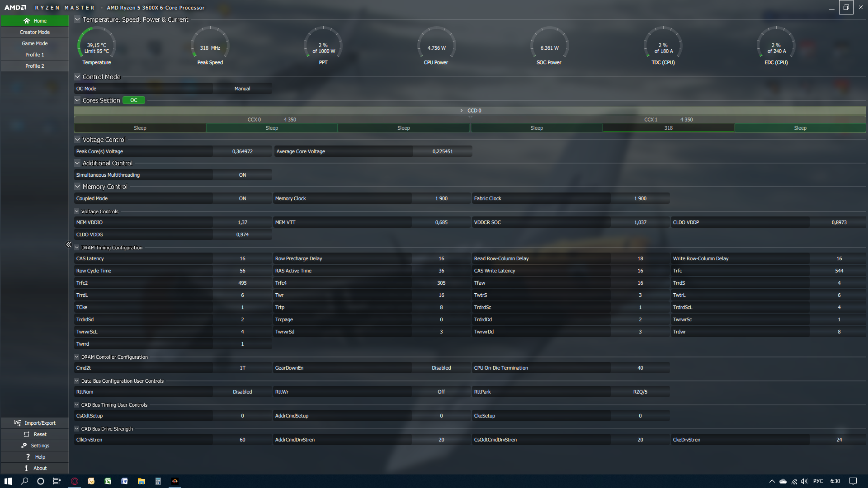
Task: Open Import/Export from the sidebar
Action: pos(35,423)
